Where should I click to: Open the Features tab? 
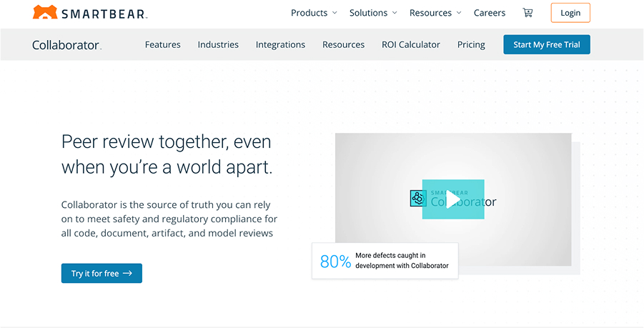163,44
